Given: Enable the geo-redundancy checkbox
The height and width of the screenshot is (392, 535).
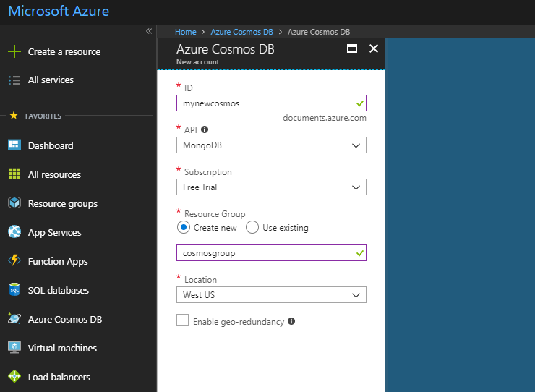Looking at the screenshot, I should tap(182, 320).
